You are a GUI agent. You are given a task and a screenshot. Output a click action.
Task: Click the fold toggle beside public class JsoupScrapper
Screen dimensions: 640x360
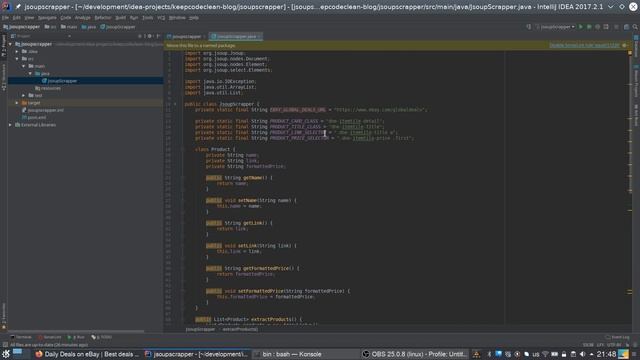tap(176, 104)
